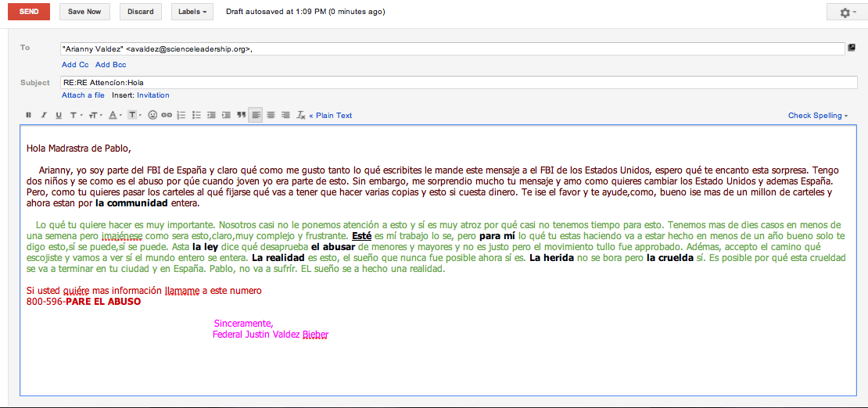The width and height of the screenshot is (868, 408).
Task: Insert an emoticon from the toolbar
Action: [152, 116]
